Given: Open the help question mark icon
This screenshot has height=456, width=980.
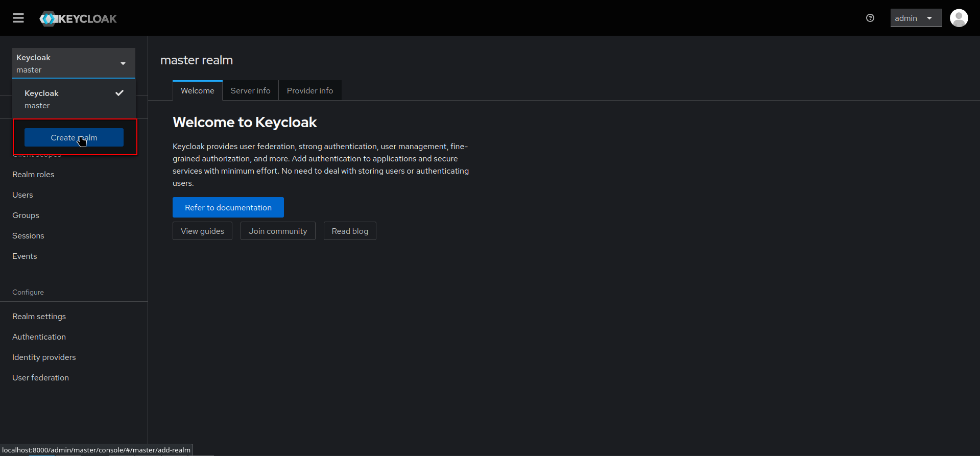Looking at the screenshot, I should point(870,18).
